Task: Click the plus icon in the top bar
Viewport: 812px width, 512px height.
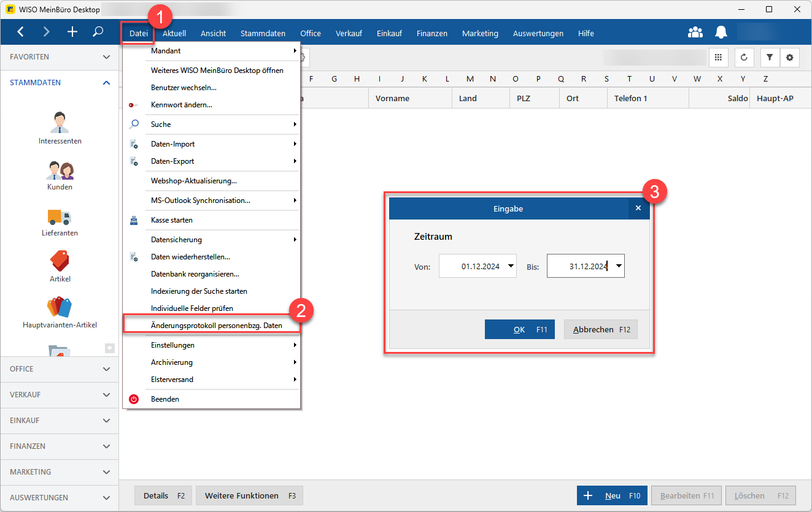Action: coord(72,32)
